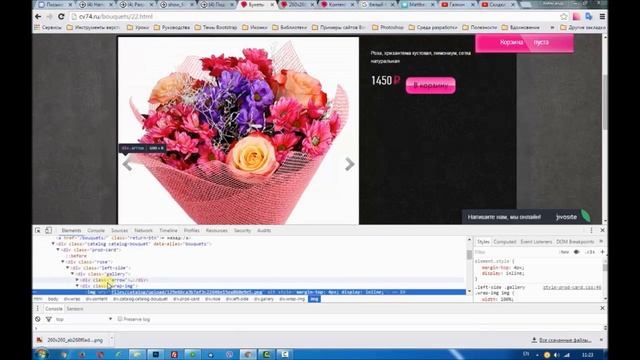Click the Styles filter input field

click(514, 252)
